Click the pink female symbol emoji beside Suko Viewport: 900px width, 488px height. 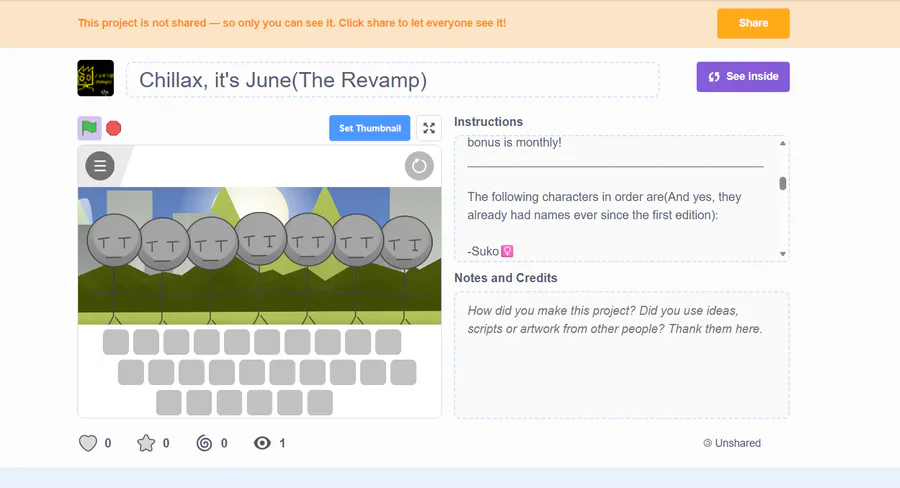point(507,251)
